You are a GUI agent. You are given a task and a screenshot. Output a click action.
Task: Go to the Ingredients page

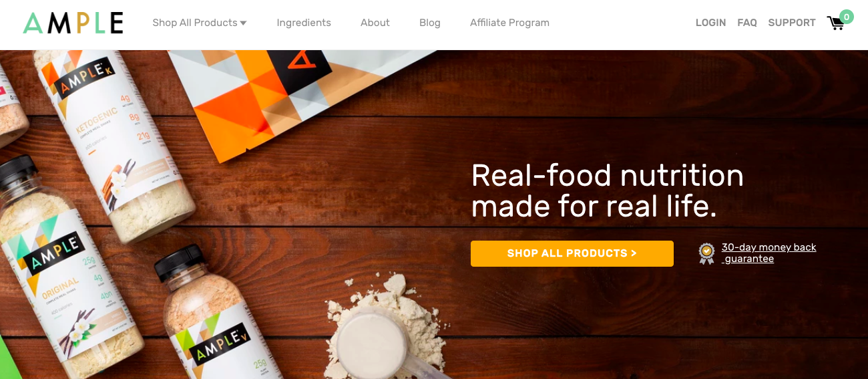(304, 23)
